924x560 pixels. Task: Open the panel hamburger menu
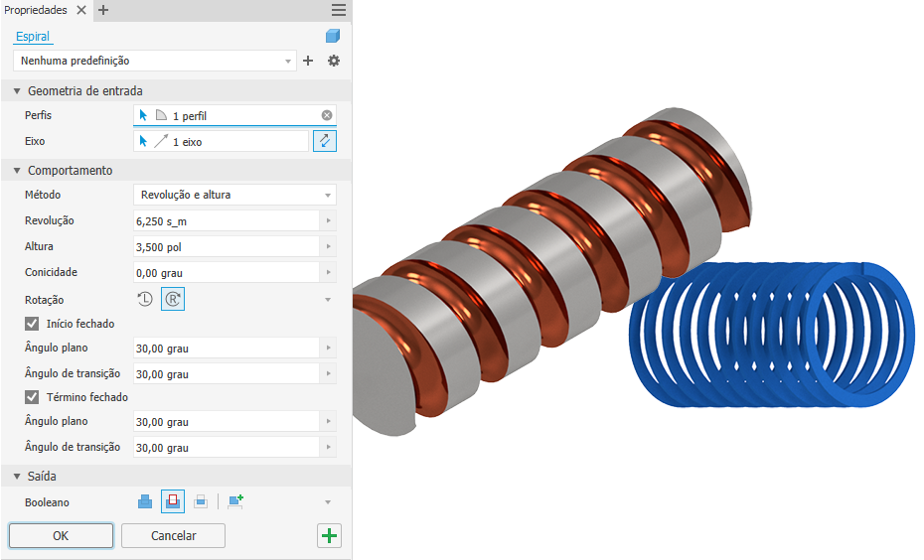339,10
